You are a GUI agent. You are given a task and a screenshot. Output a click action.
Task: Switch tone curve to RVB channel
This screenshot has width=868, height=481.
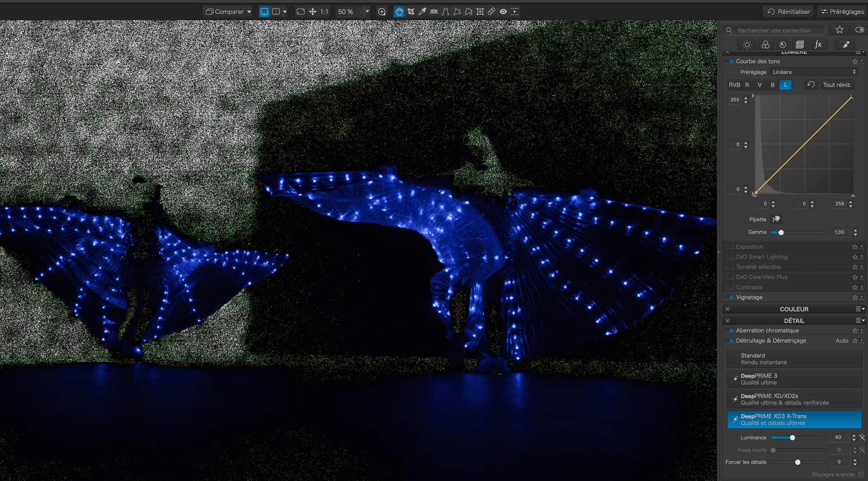tap(734, 85)
